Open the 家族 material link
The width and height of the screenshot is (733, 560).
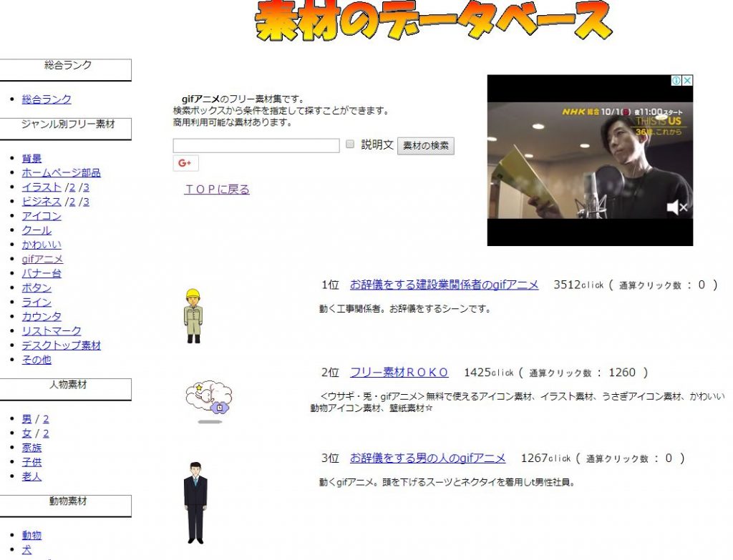click(x=31, y=448)
